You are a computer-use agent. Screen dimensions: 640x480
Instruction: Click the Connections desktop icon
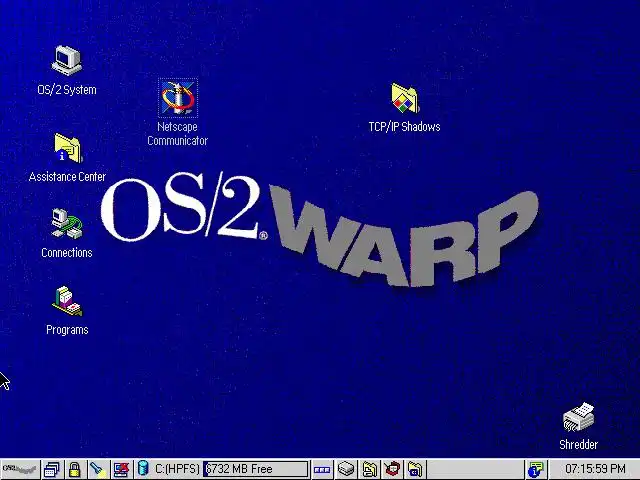(x=67, y=224)
